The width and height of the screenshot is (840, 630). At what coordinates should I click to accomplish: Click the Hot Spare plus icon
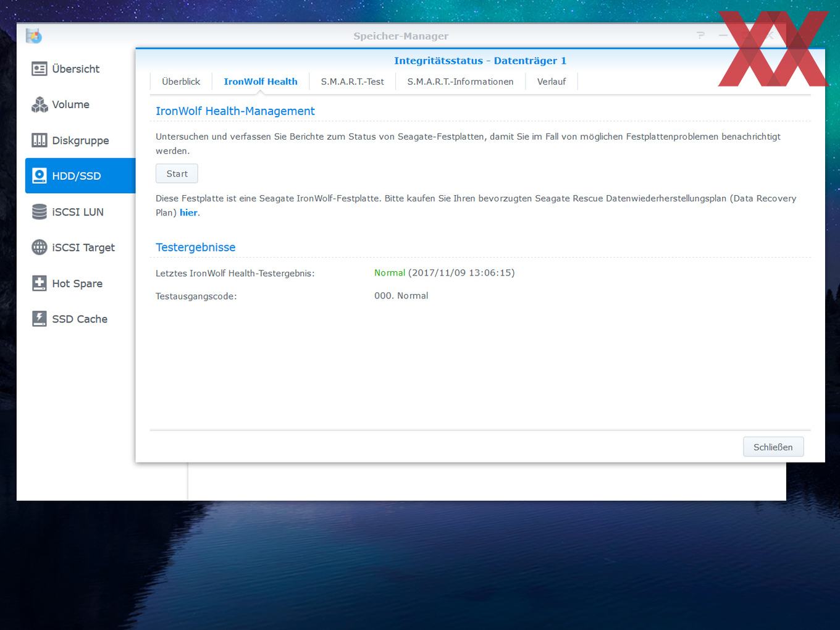coord(39,283)
